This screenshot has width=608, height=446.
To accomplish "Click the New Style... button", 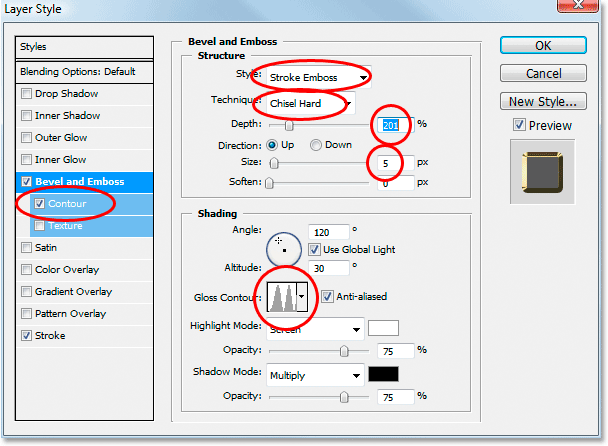I will tap(543, 101).
